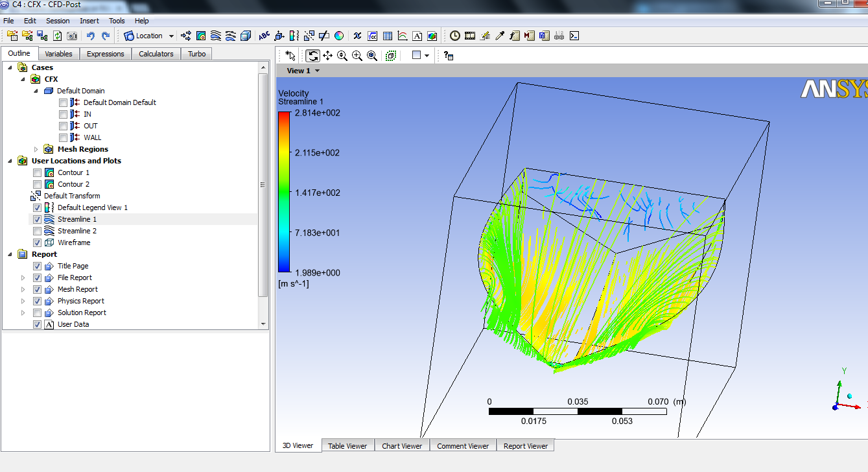Click the velocity legend color bar
The image size is (868, 472).
(x=284, y=192)
